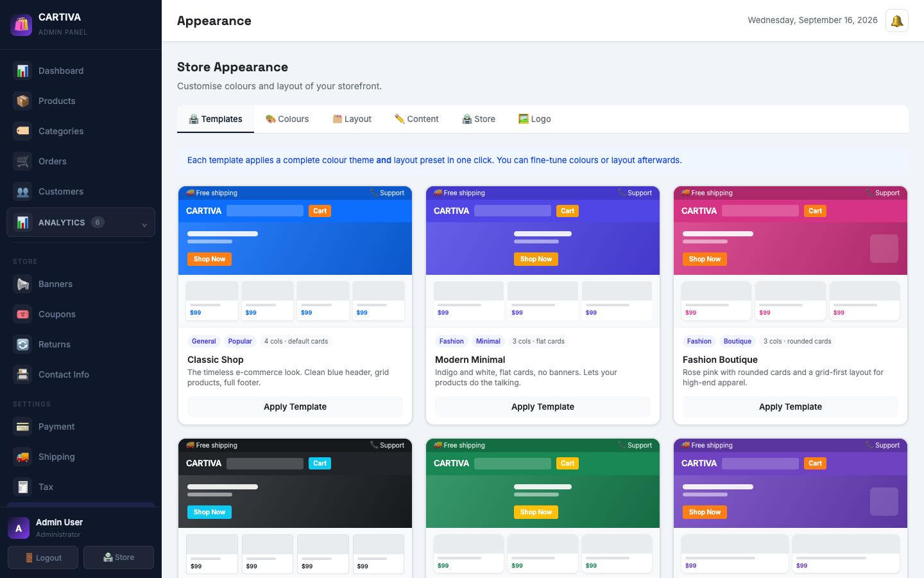Click the '4 cols · default cards' label

[296, 342]
